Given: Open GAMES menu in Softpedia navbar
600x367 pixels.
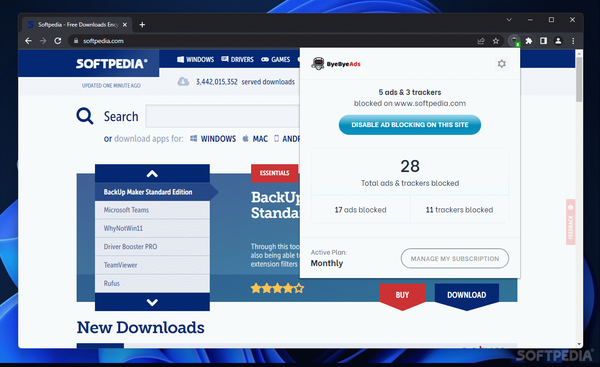Looking at the screenshot, I should [276, 59].
